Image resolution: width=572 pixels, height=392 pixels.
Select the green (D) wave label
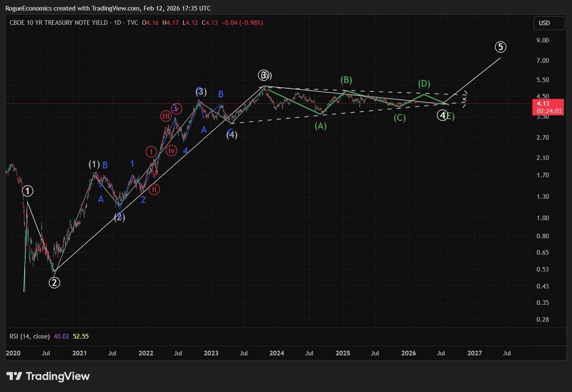click(424, 84)
